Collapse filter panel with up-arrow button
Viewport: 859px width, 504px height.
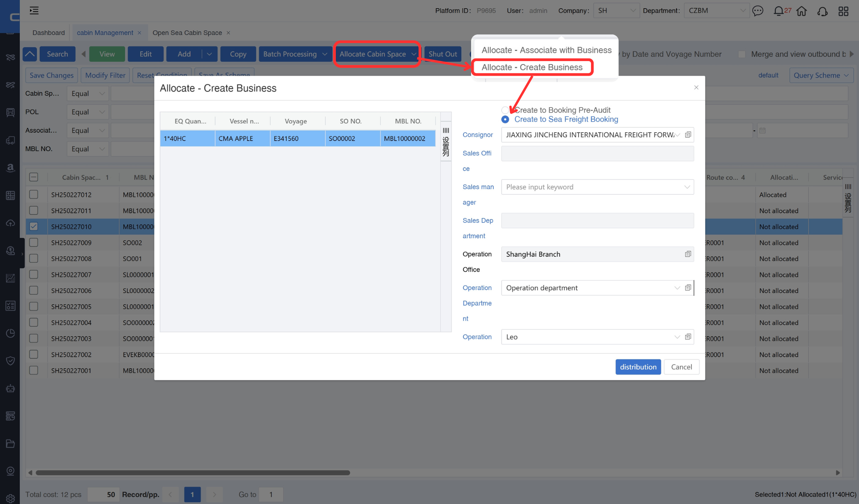point(30,54)
